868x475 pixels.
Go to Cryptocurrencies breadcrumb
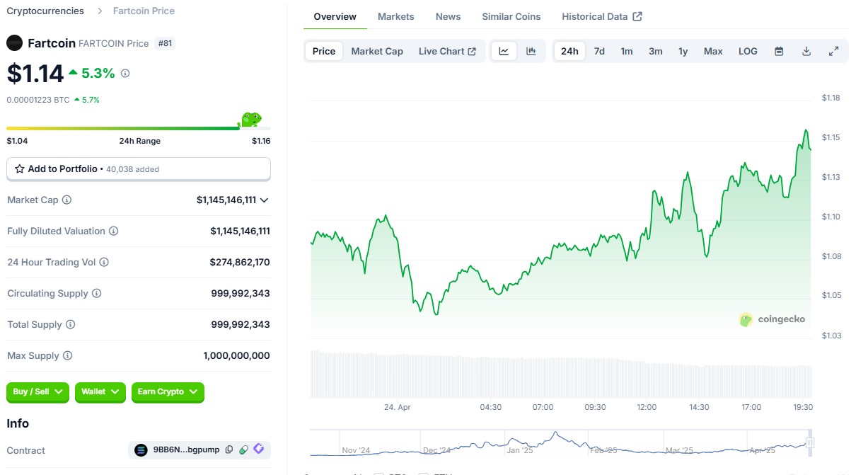[x=45, y=11]
